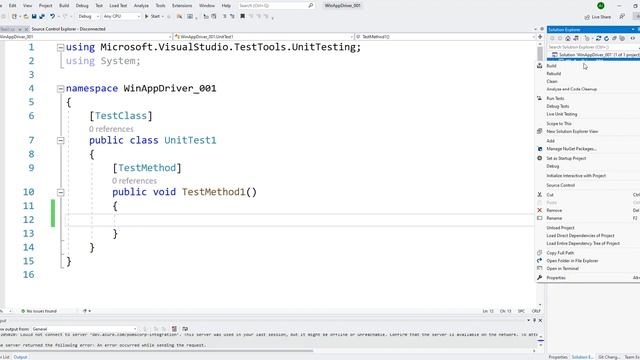Image resolution: width=640 pixels, height=360 pixels.
Task: Click the Live Share button
Action: point(598,17)
